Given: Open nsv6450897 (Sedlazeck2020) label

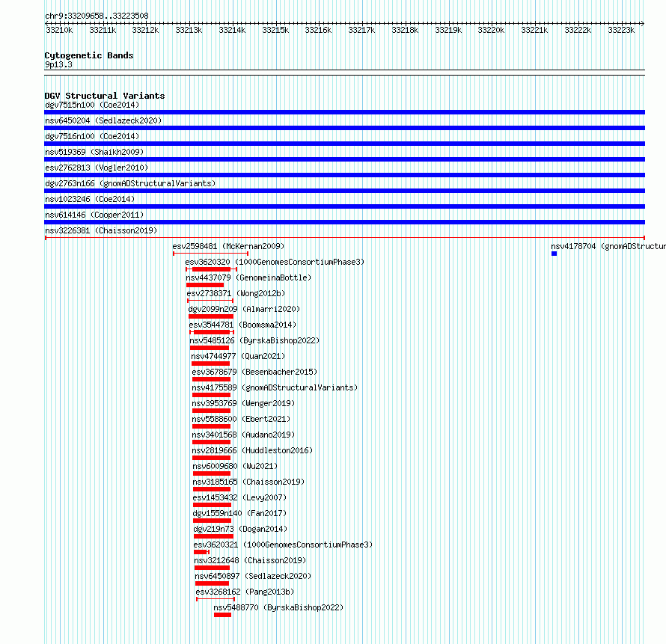Looking at the screenshot, I should tap(253, 576).
